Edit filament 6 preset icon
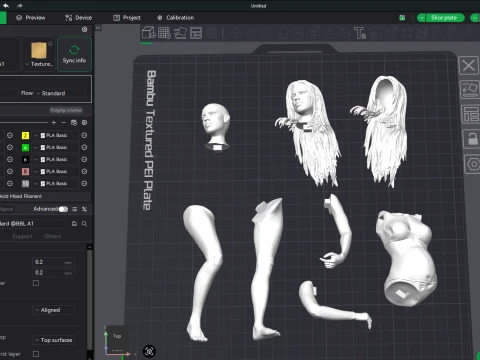480x360 pixels. (x=84, y=159)
